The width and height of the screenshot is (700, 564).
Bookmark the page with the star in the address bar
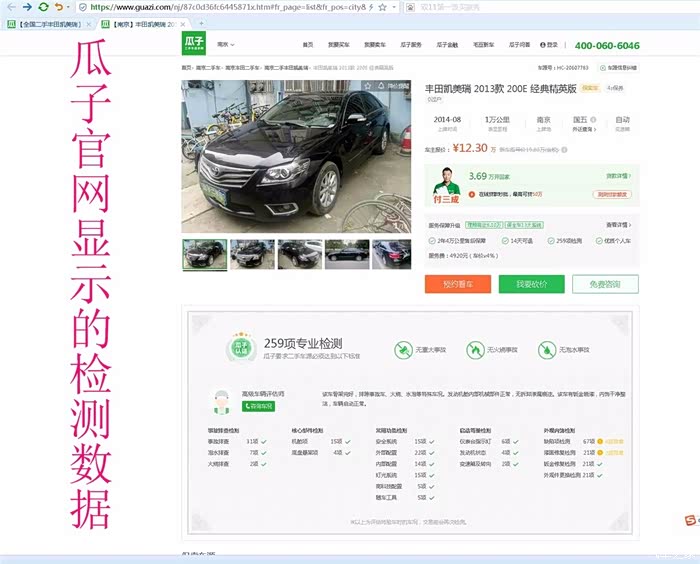[383, 7]
